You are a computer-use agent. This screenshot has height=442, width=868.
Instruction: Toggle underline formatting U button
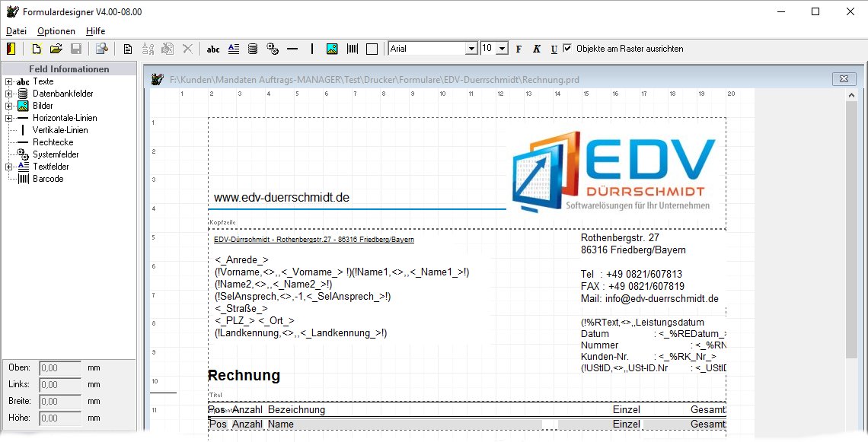coord(554,49)
